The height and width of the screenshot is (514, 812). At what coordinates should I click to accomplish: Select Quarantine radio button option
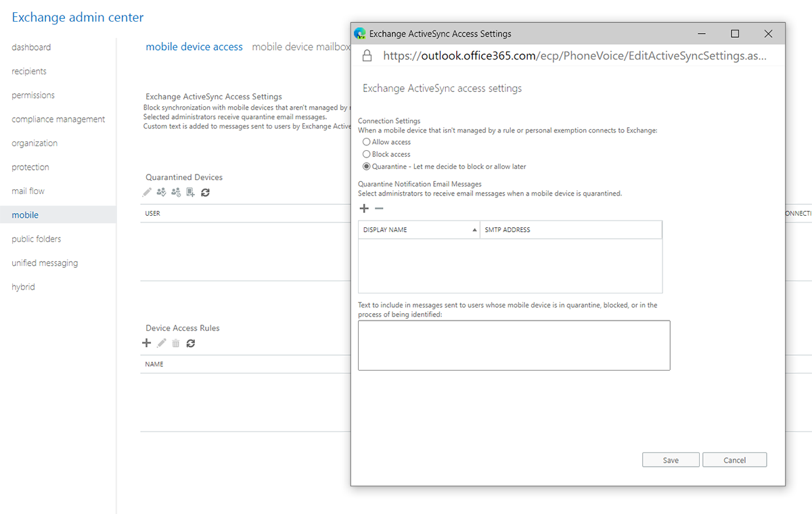coord(367,166)
